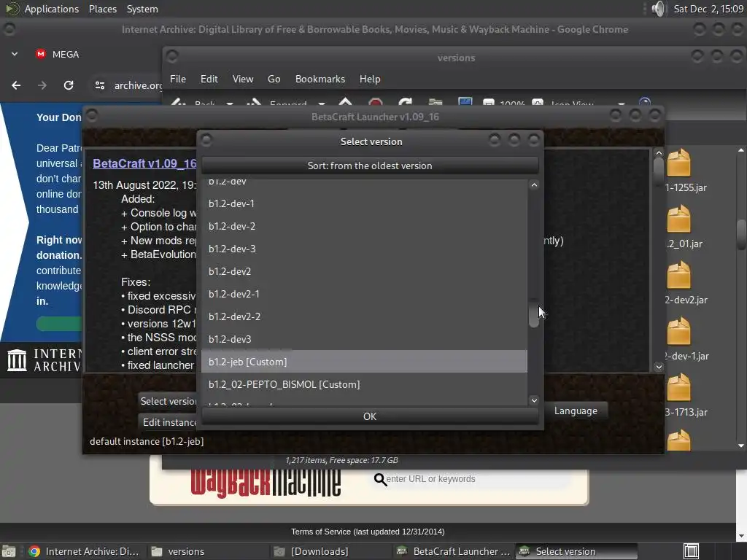The image size is (747, 560).
Task: Click workspace switcher icon in bottom panel
Action: click(691, 551)
